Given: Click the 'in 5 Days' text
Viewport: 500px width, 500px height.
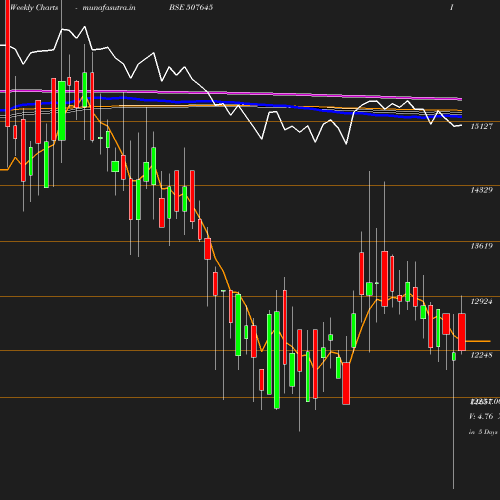Looking at the screenshot, I should (x=483, y=432).
